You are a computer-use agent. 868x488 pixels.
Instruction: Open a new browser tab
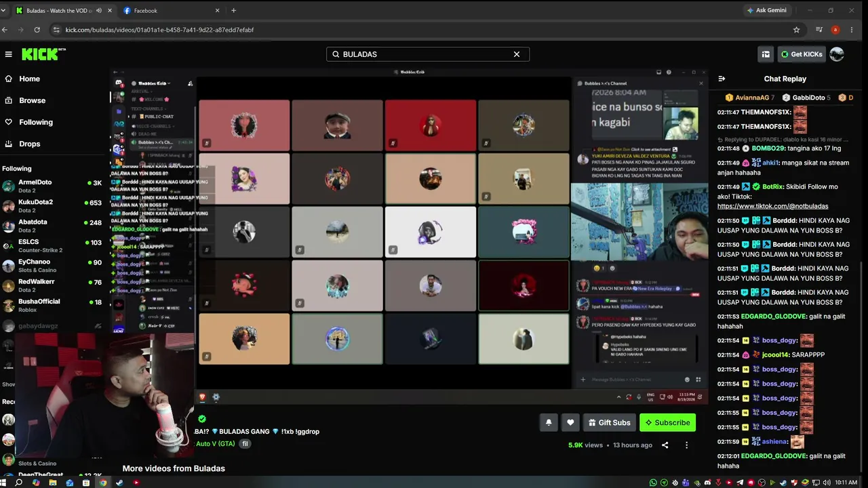tap(233, 10)
